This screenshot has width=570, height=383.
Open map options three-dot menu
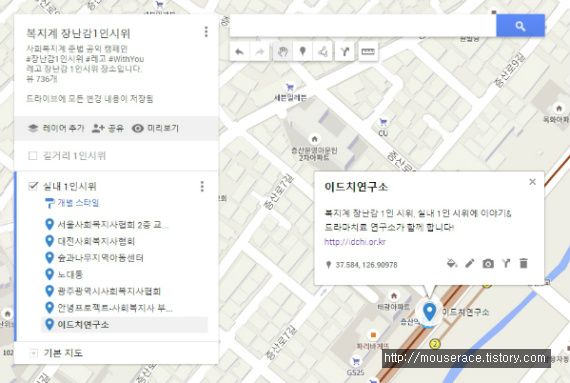pos(206,32)
